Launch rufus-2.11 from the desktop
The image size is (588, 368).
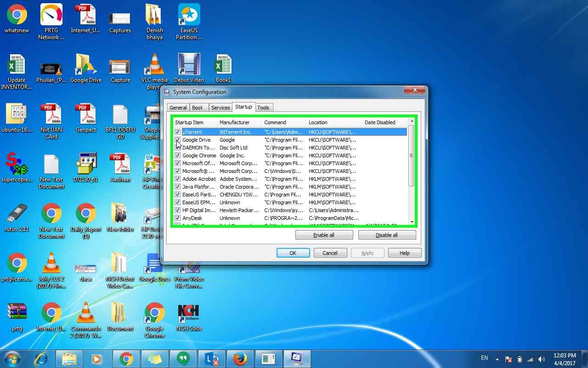click(x=17, y=212)
